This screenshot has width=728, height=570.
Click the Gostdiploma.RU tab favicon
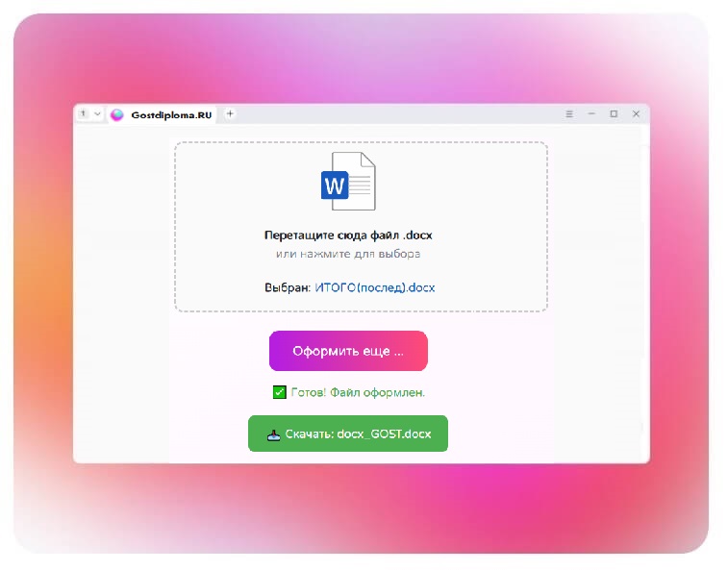117,114
